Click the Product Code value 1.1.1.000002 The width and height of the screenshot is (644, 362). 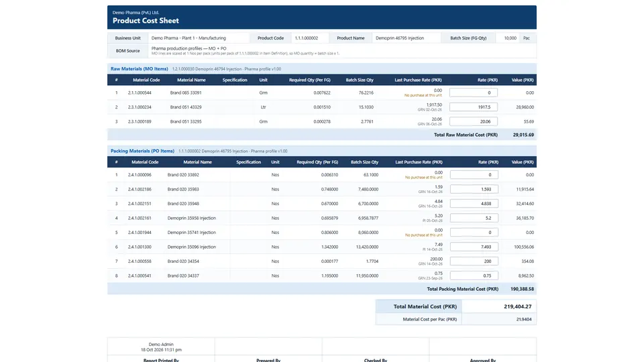click(307, 38)
